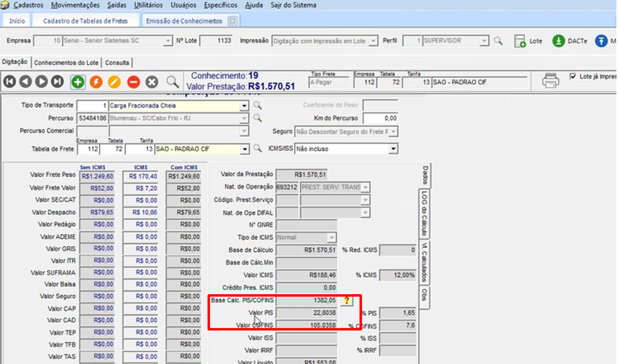Select the Consulta tab
Viewport: 619px width, 364px height.
tap(117, 63)
